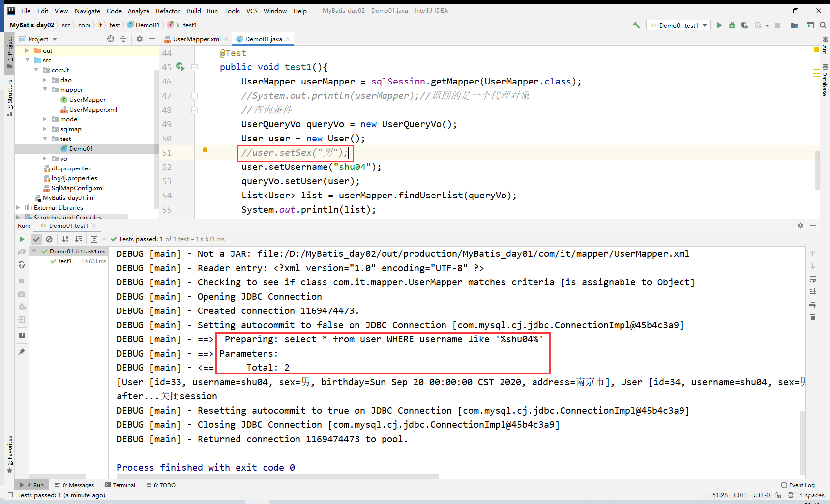Open the VCS menu
830x504 pixels.
252,11
